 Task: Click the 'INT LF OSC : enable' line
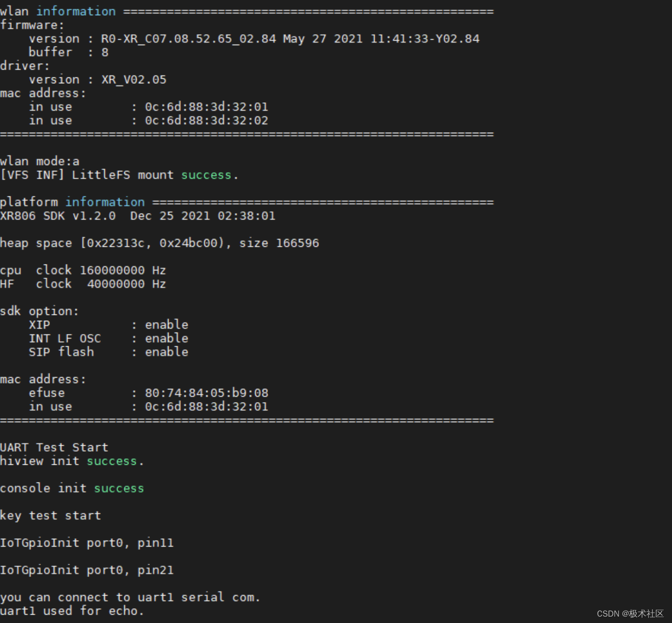coord(108,338)
